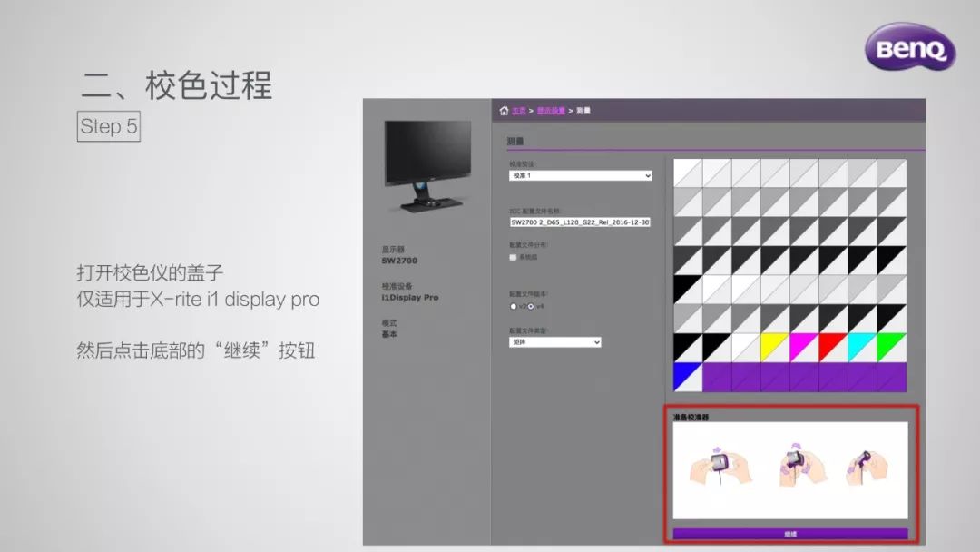Select the v4 profile version radio button
Viewport: 980px width, 552px height.
pyautogui.click(x=532, y=307)
